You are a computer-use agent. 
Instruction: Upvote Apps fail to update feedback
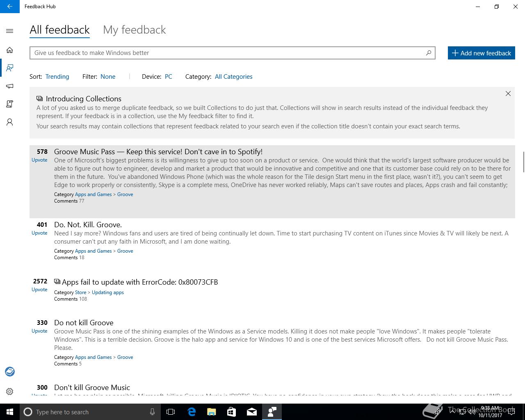point(39,290)
